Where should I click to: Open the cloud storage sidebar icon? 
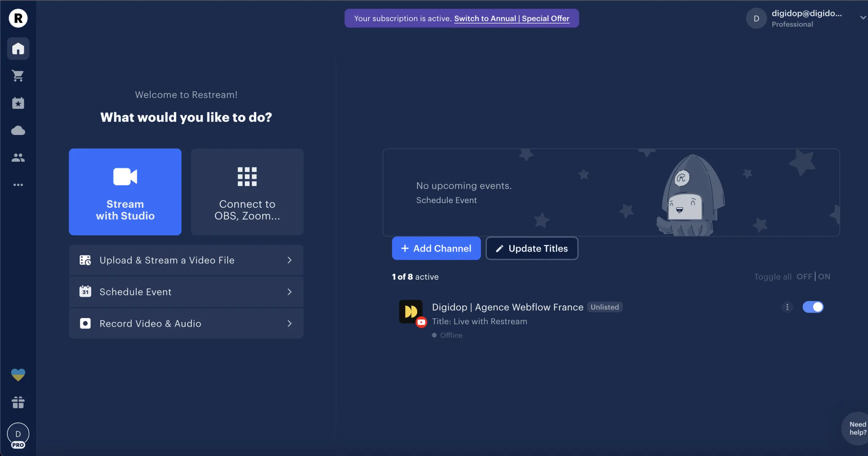coord(18,130)
